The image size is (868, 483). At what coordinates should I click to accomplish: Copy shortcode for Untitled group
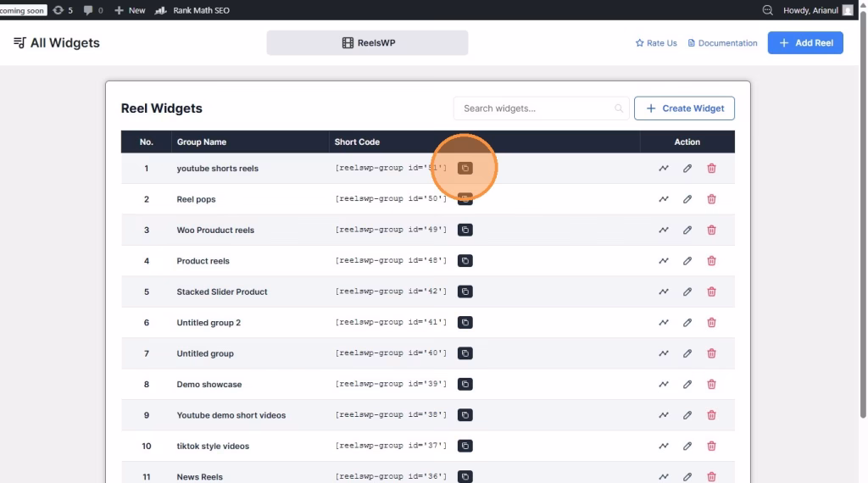pos(465,353)
